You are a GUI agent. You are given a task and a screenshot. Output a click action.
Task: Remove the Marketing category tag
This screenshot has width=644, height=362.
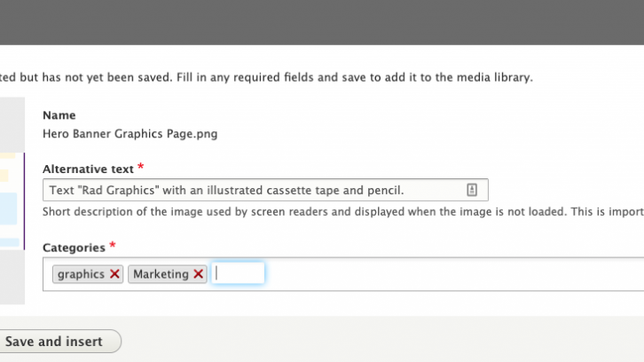198,274
